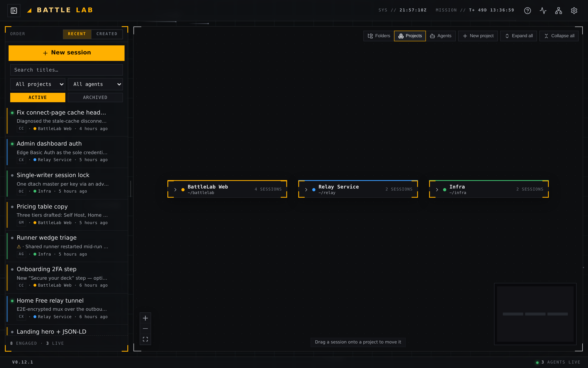Click Expand all button
Viewport: 588px width, 368px height.
[519, 36]
